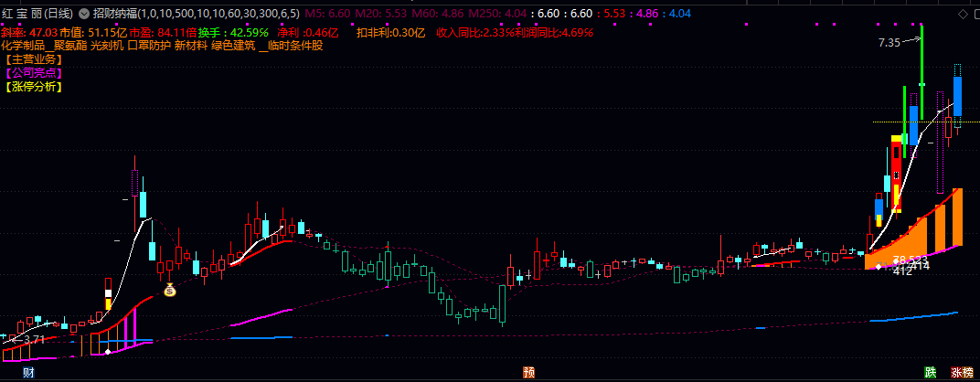Click the 市值: 51.15亿 value
This screenshot has height=382, width=980.
click(x=93, y=32)
